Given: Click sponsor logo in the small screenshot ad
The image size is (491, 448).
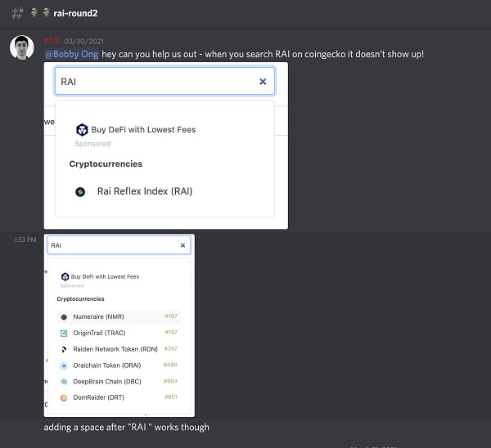Looking at the screenshot, I should coord(65,276).
